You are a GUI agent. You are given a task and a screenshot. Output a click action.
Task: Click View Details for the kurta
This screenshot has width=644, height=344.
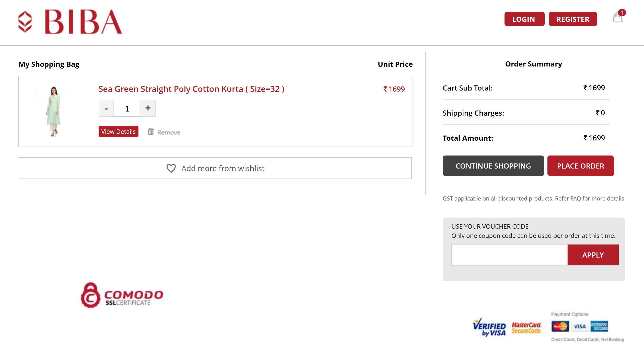coord(118,131)
